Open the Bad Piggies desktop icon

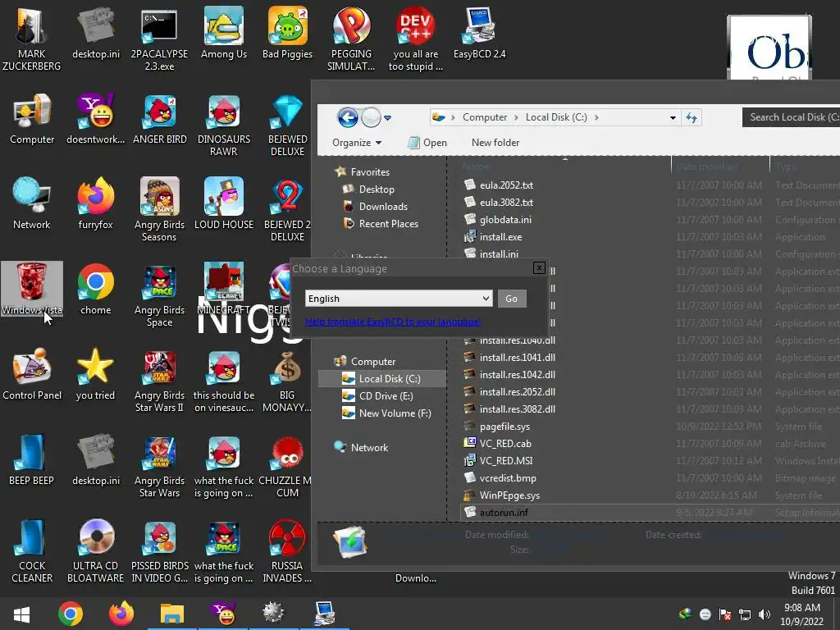coord(288,33)
